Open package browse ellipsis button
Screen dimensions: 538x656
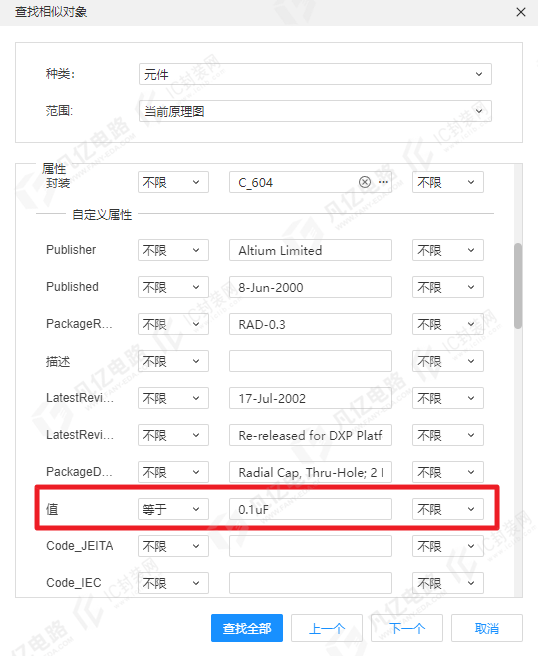(383, 182)
